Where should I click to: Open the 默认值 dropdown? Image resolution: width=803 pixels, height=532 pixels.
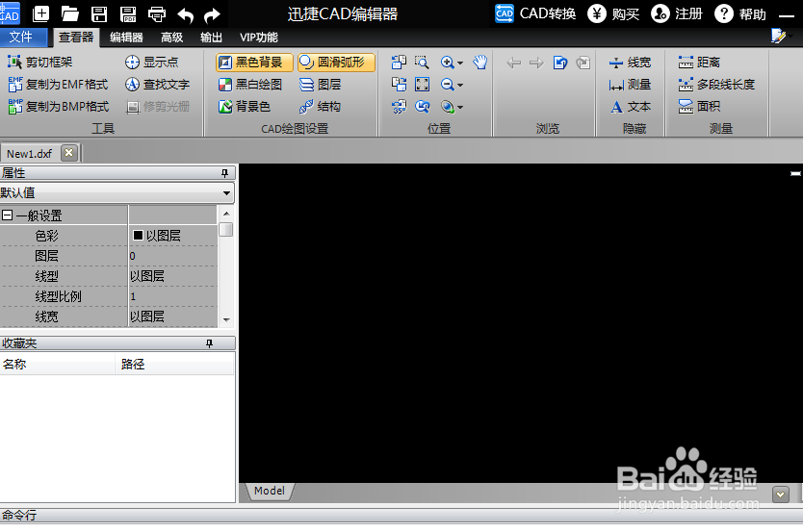tap(226, 193)
